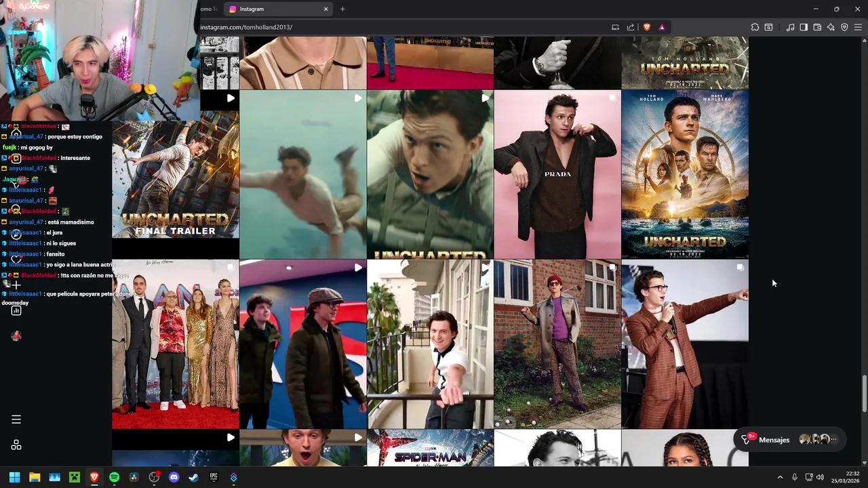Click chat message "ni lo sigues"

61,243
